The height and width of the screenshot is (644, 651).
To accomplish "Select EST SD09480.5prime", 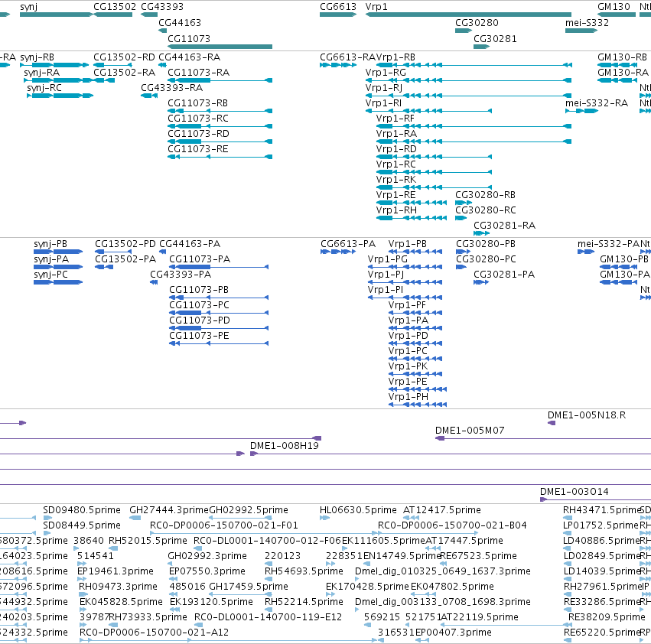I will pyautogui.click(x=82, y=510).
